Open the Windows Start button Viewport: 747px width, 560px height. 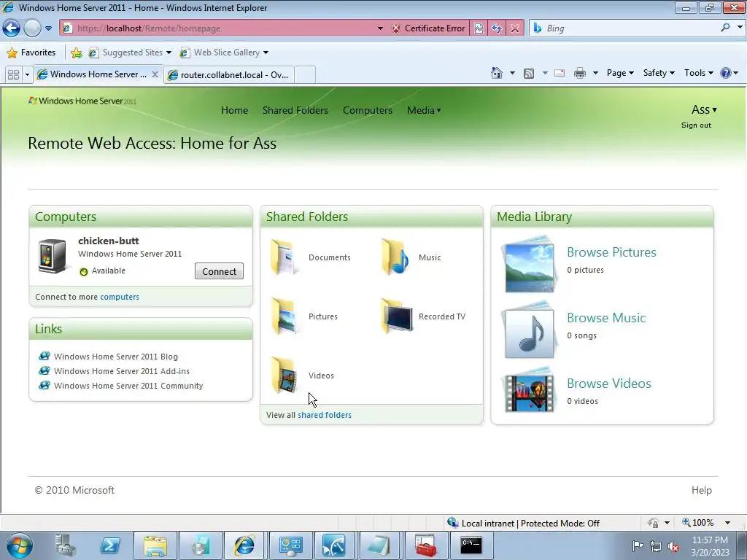pyautogui.click(x=19, y=545)
